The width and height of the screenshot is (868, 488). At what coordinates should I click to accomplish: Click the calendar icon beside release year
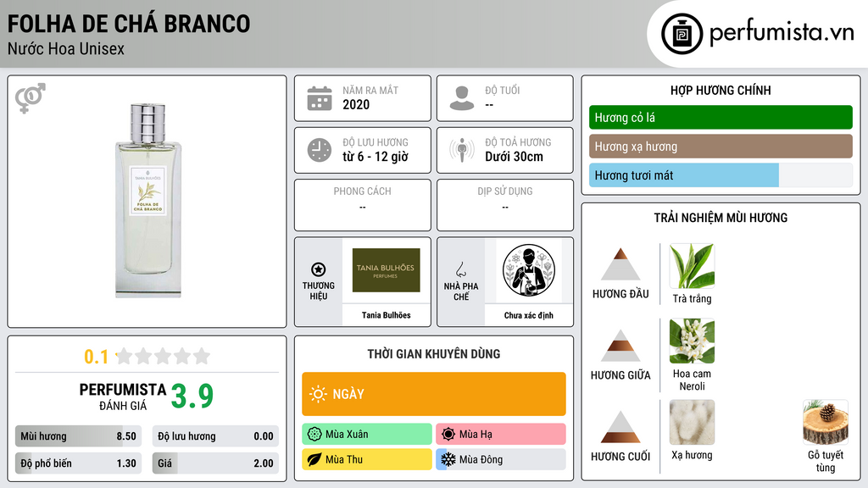pos(320,98)
